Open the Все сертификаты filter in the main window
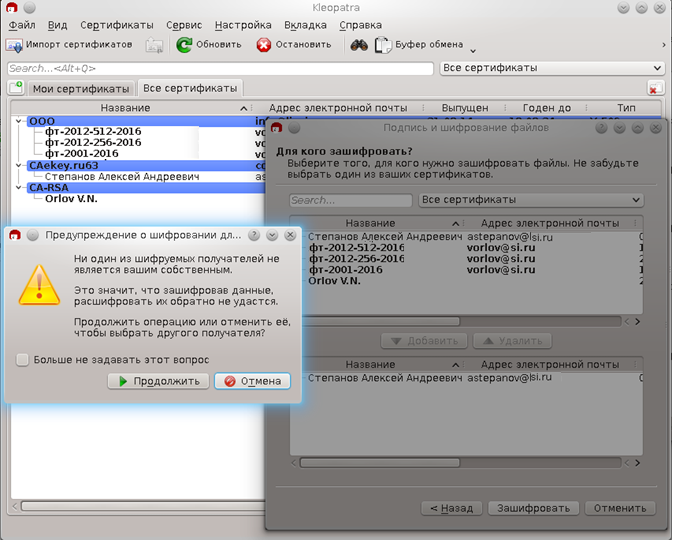The image size is (673, 541). click(x=552, y=68)
